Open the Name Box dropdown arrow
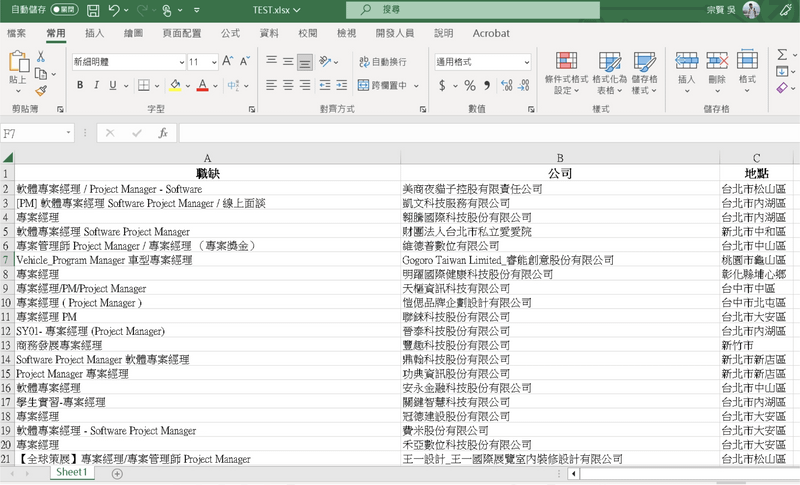This screenshot has width=800, height=485. coord(68,133)
